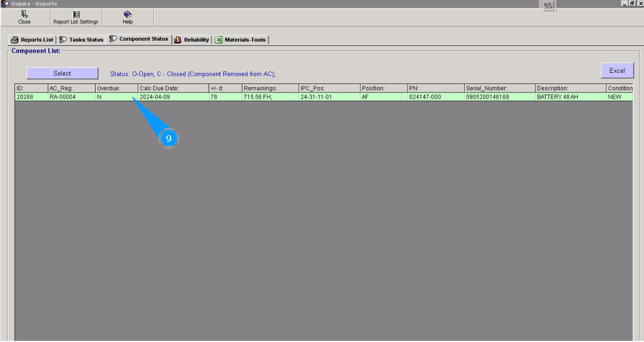Click the AF position cell
Image resolution: width=644 pixels, height=342 pixels.
point(384,97)
